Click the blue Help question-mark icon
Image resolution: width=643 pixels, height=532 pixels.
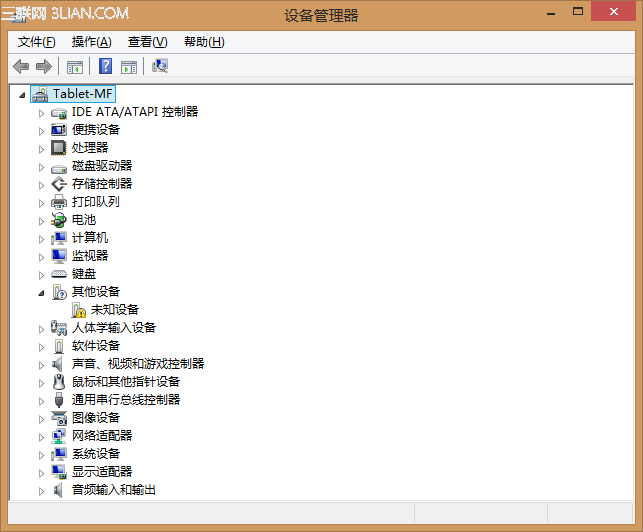[105, 66]
